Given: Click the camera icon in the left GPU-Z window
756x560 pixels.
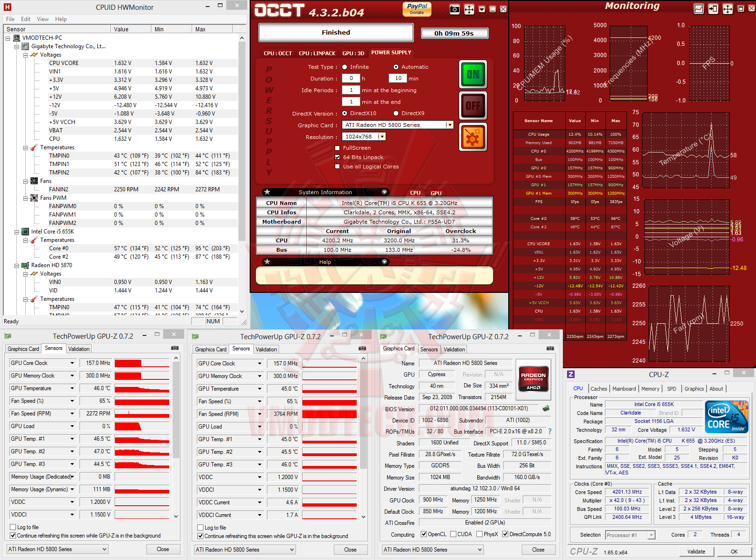Looking at the screenshot, I should tap(175, 348).
